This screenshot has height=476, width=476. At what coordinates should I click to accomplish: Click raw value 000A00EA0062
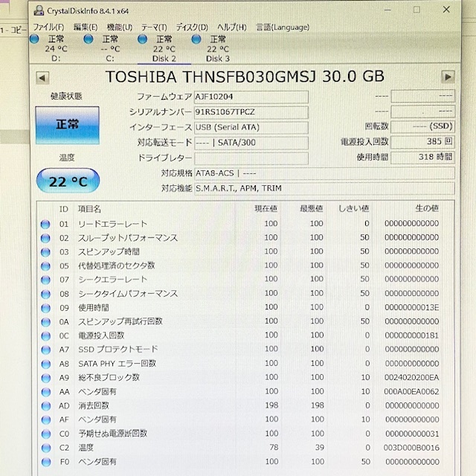tap(411, 392)
